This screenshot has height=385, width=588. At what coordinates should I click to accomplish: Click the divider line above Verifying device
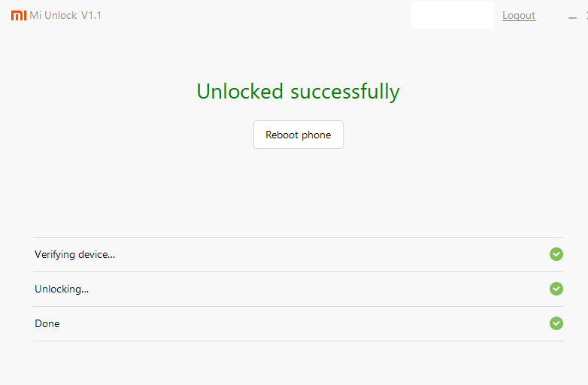click(298, 237)
